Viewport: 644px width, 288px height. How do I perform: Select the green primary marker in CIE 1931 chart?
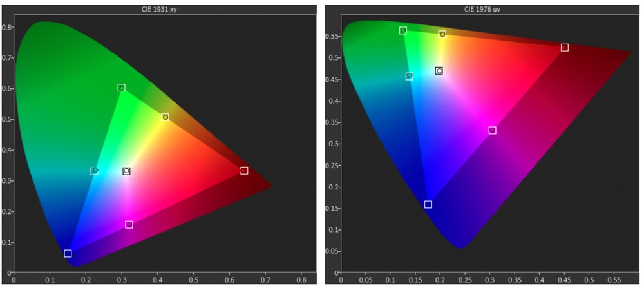121,88
